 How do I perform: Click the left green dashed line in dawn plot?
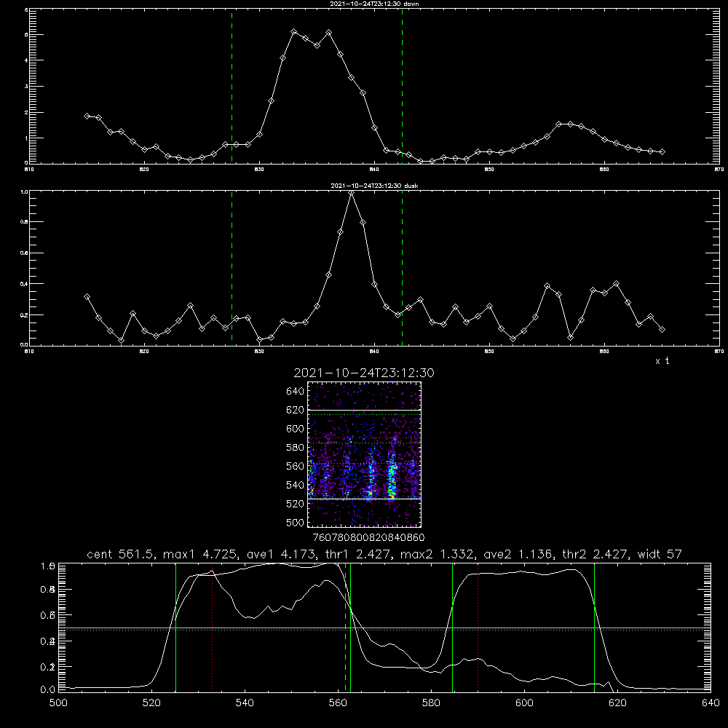(232, 86)
